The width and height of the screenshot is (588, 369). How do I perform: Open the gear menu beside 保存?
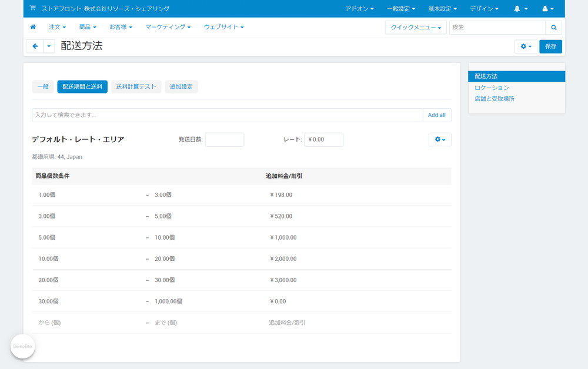[525, 46]
